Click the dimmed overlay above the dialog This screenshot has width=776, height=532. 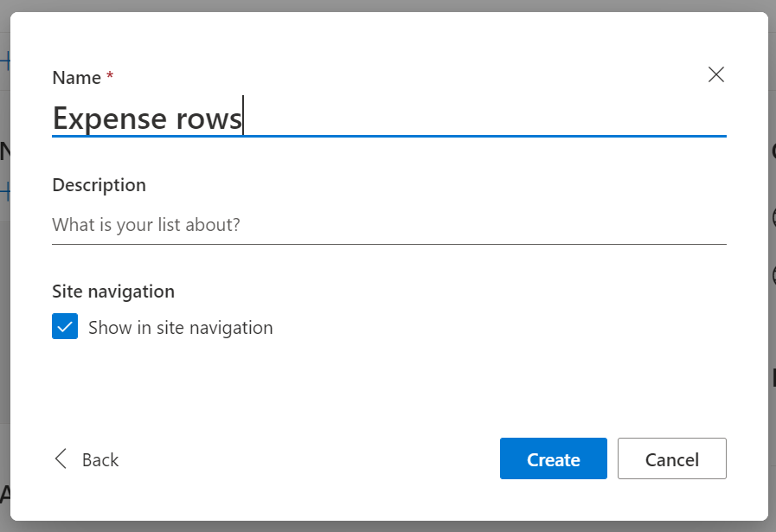[x=388, y=5]
